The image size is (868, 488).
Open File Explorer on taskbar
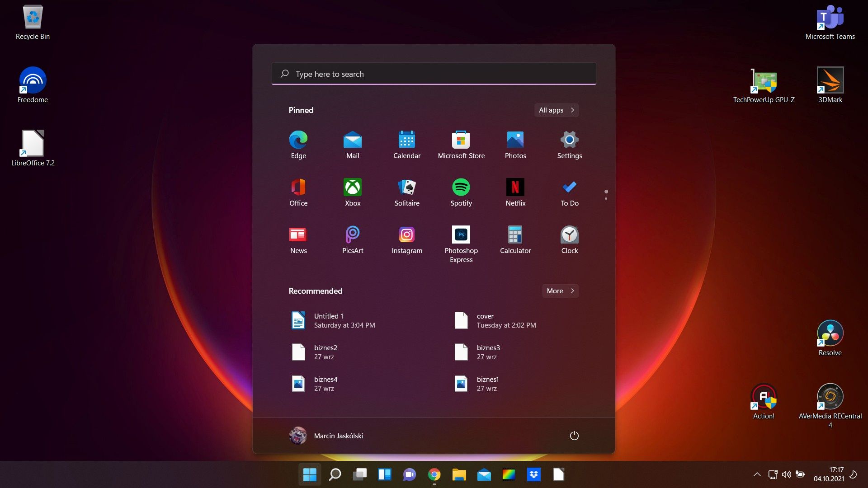pos(459,474)
